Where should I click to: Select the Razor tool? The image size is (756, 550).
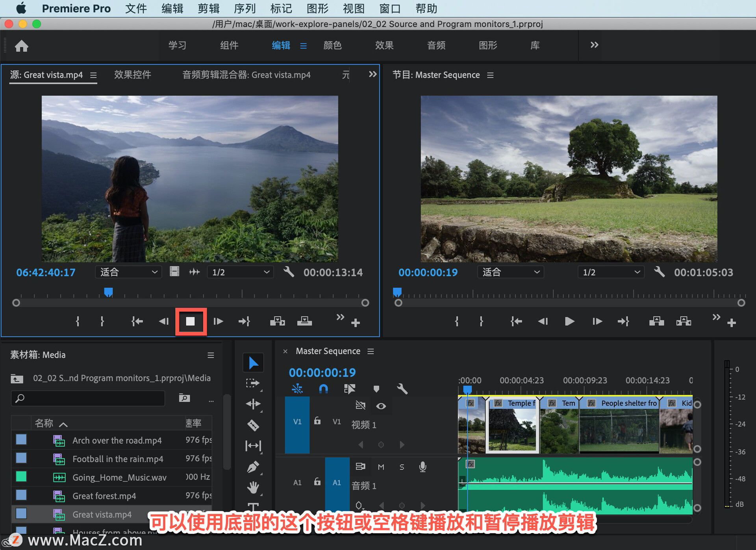(253, 425)
